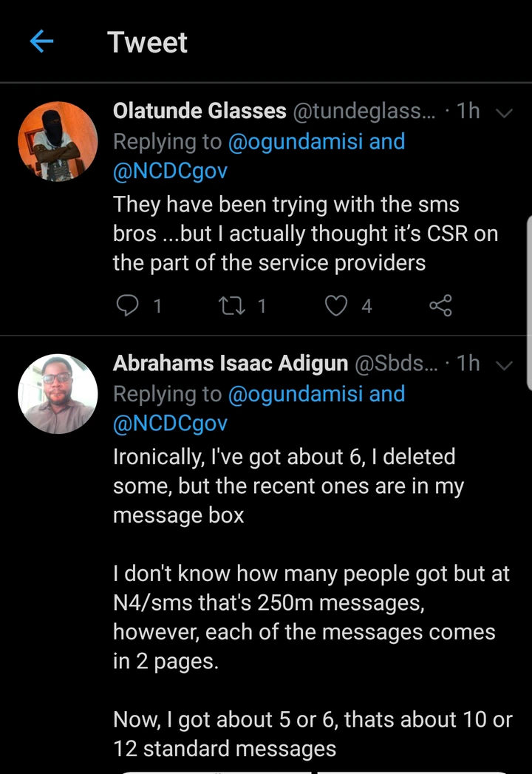Share Olatunde Glasses' tweet
Image resolution: width=532 pixels, height=774 pixels.
[440, 305]
